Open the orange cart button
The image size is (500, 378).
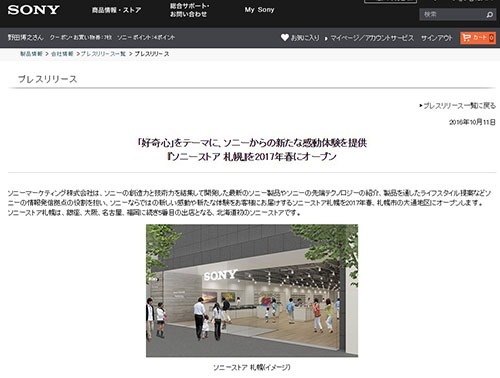(478, 38)
